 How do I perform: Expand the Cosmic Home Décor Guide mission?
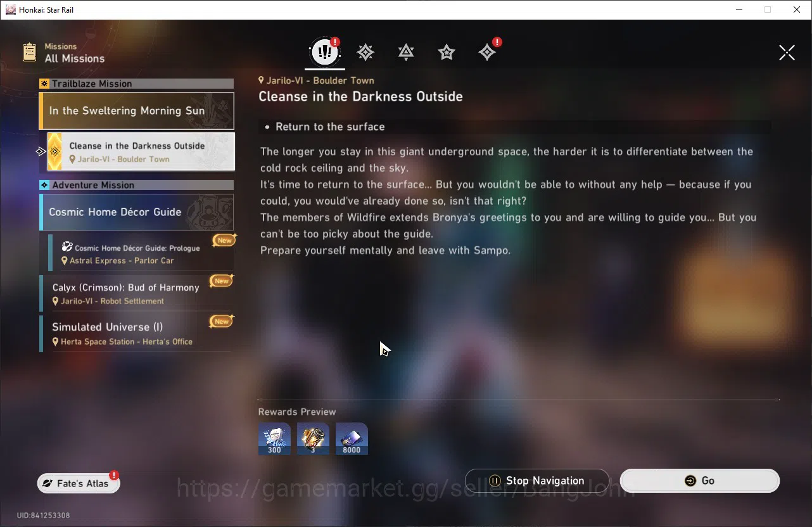137,212
